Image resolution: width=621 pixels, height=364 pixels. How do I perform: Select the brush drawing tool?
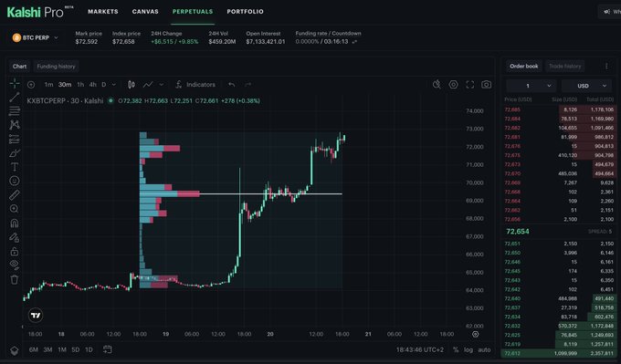click(15, 153)
